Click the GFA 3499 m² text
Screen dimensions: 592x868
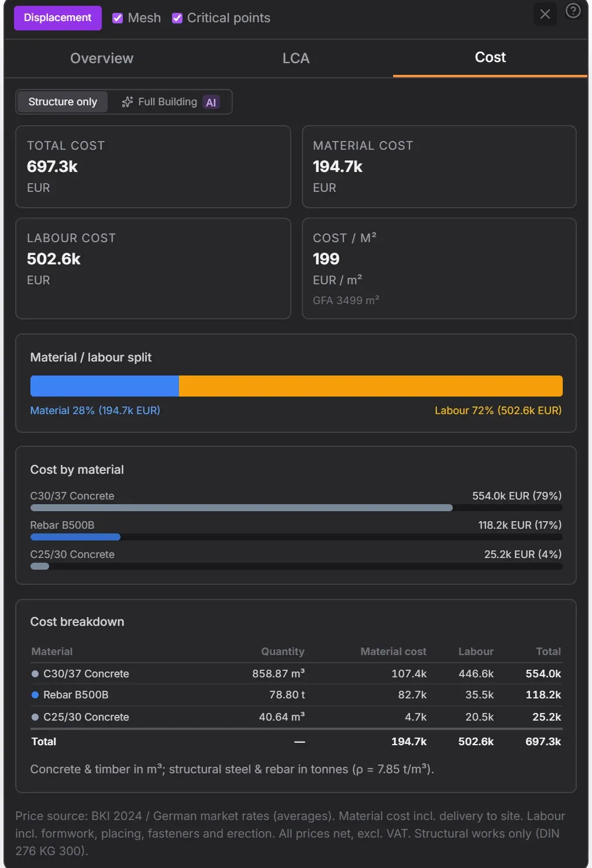pyautogui.click(x=346, y=300)
